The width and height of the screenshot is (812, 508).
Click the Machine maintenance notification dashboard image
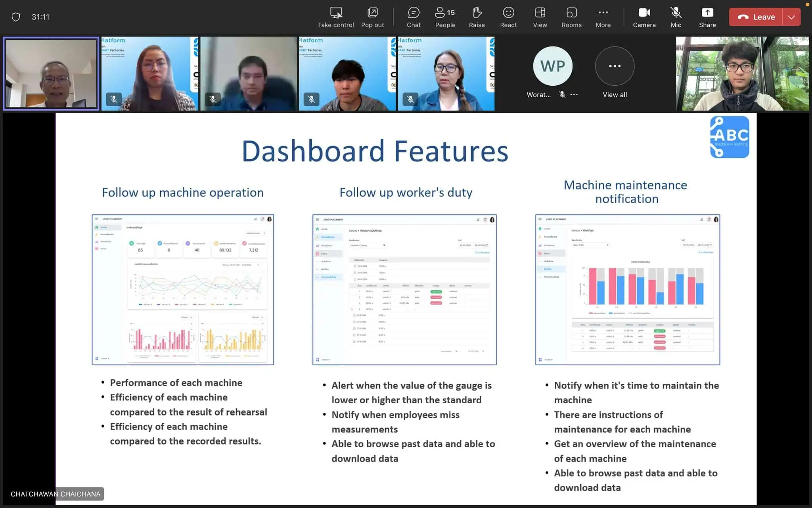(x=626, y=289)
